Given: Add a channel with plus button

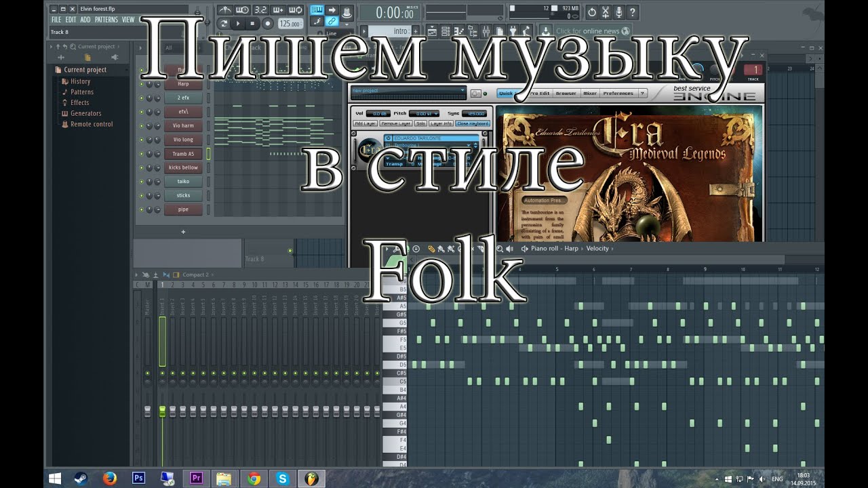Looking at the screenshot, I should click(x=183, y=232).
